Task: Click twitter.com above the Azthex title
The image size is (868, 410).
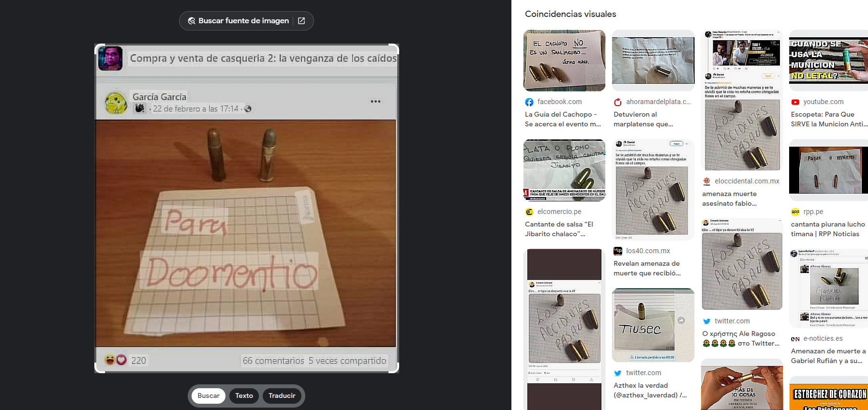Action: click(x=644, y=373)
